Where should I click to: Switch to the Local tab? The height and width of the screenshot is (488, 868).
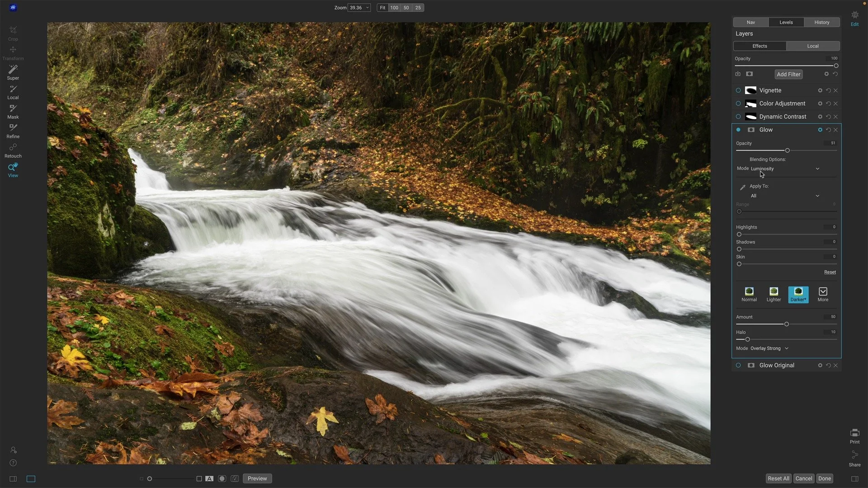[812, 46]
